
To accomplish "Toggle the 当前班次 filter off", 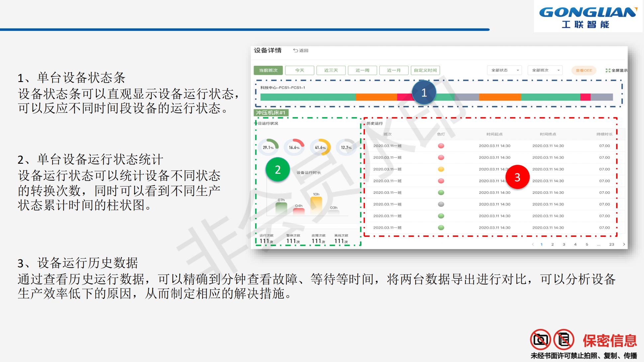I will pos(269,70).
